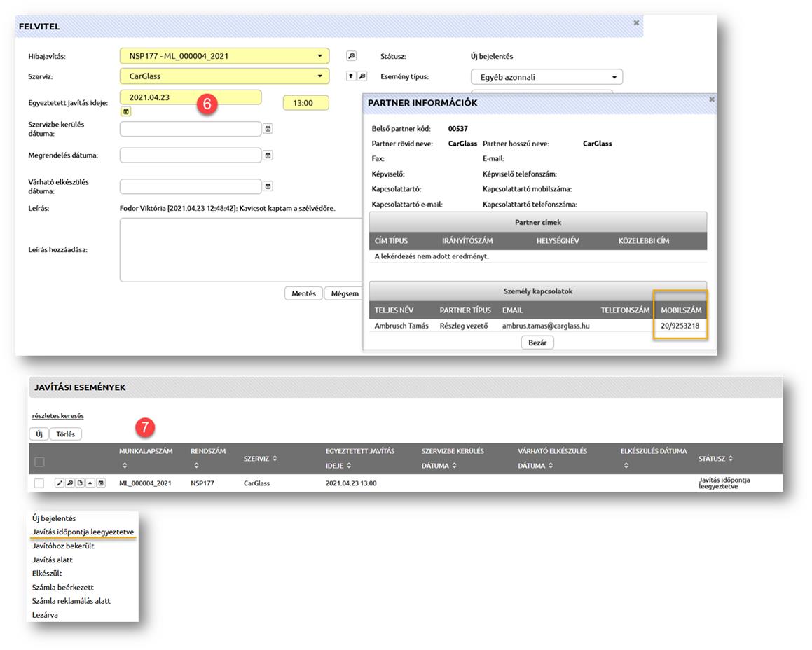Image resolution: width=812 pixels, height=650 pixels.
Task: Select Javítás időpontja leegyeztetve status option
Action: (83, 532)
